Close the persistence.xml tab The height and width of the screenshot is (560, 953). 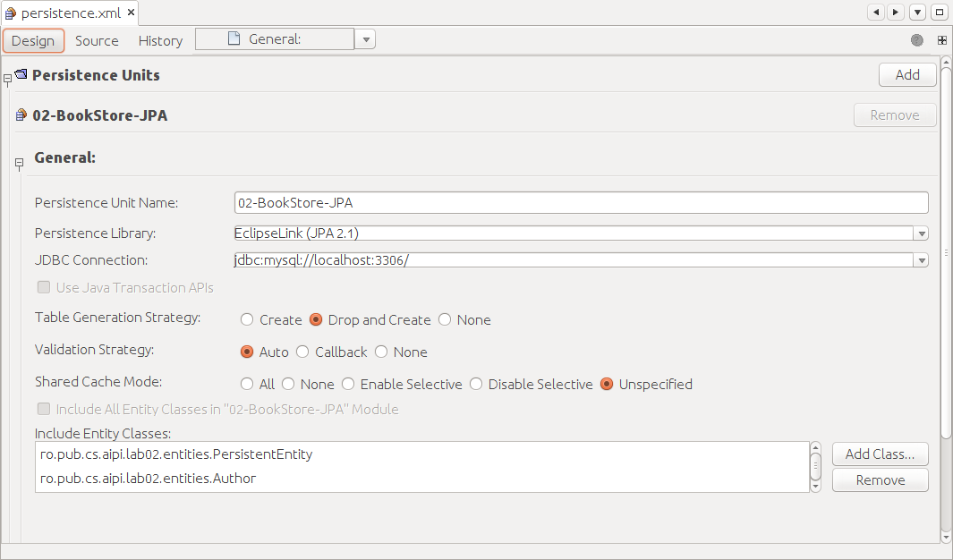(131, 13)
